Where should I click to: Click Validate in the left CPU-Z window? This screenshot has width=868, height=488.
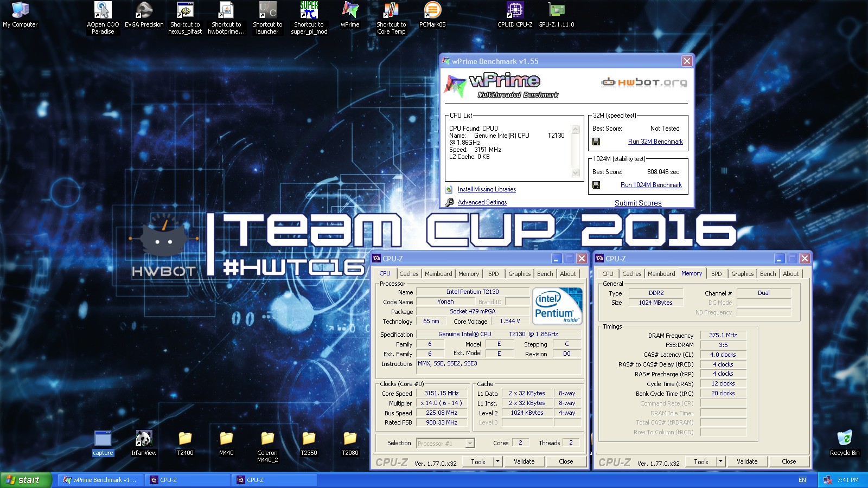(524, 461)
